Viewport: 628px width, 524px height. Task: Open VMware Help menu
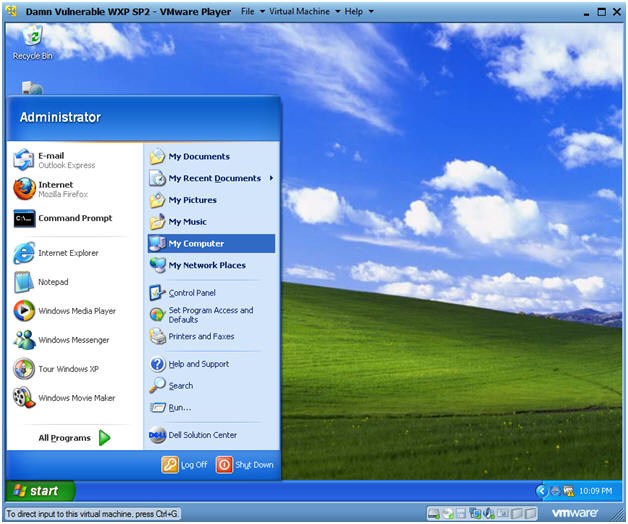[x=359, y=12]
